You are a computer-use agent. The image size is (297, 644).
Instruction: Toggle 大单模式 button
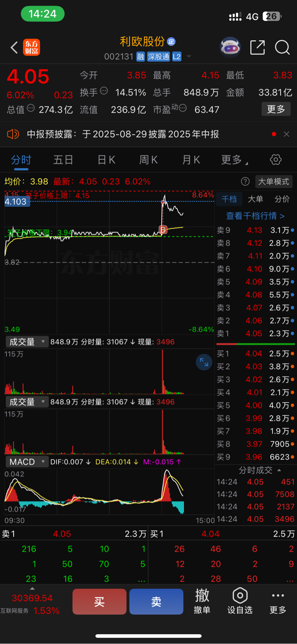tap(273, 181)
